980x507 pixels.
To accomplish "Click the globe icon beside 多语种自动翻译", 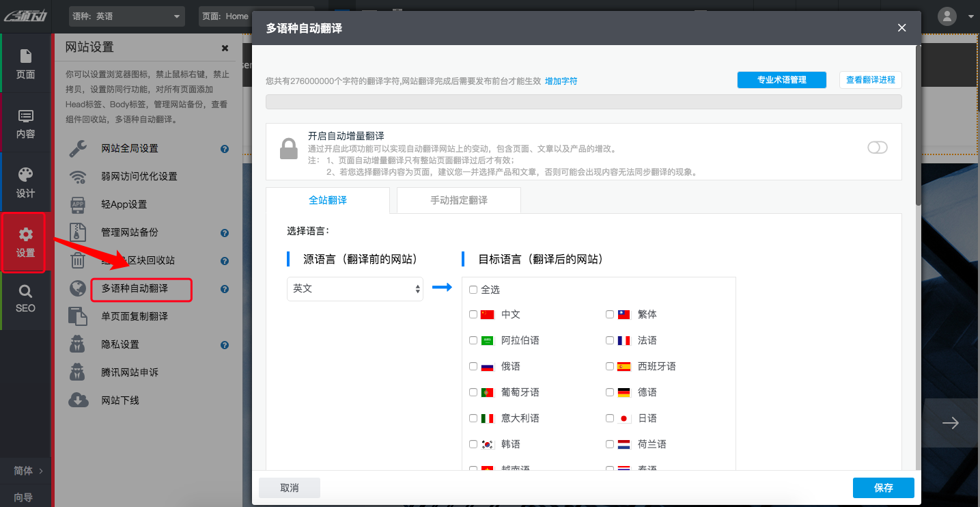I will pos(79,288).
